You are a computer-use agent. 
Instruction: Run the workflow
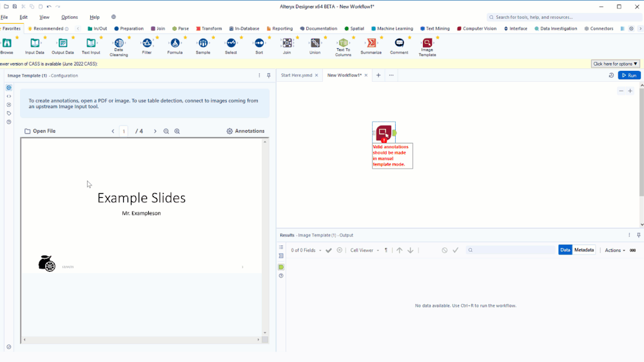click(x=629, y=75)
